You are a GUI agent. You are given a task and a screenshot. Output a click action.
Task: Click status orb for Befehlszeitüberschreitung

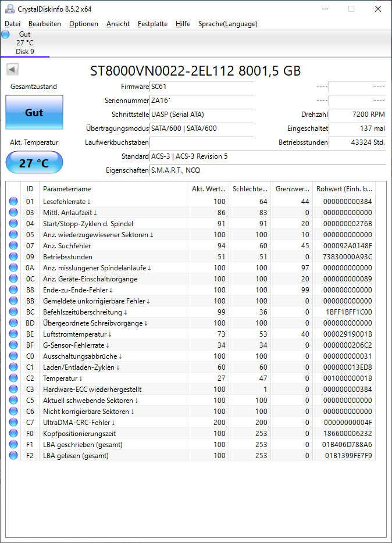click(13, 312)
